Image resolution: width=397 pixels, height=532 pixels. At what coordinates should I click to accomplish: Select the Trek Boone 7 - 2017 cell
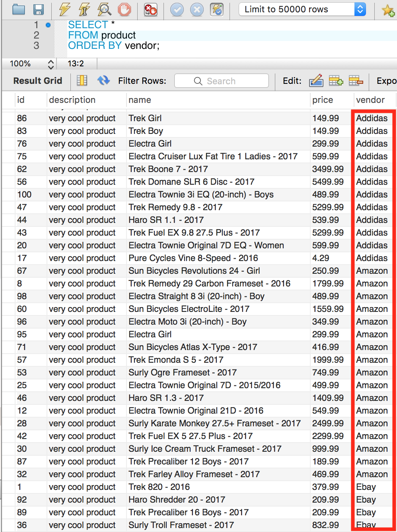point(218,169)
